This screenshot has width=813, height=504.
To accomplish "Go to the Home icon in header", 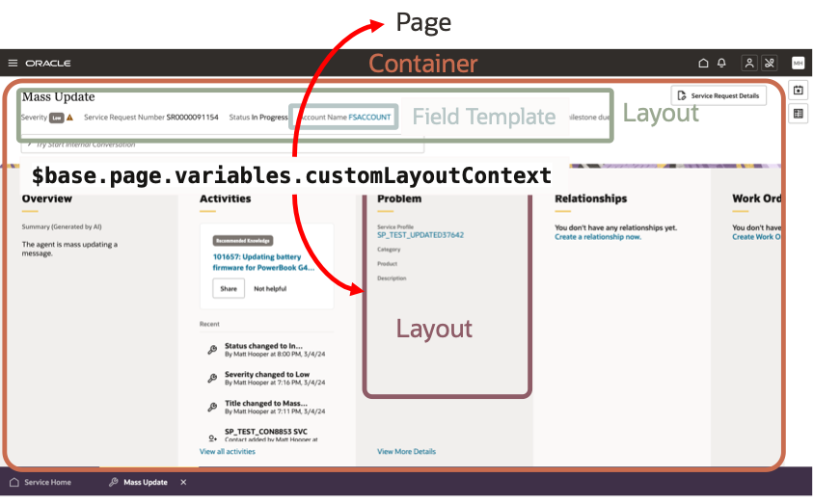I will tap(703, 64).
